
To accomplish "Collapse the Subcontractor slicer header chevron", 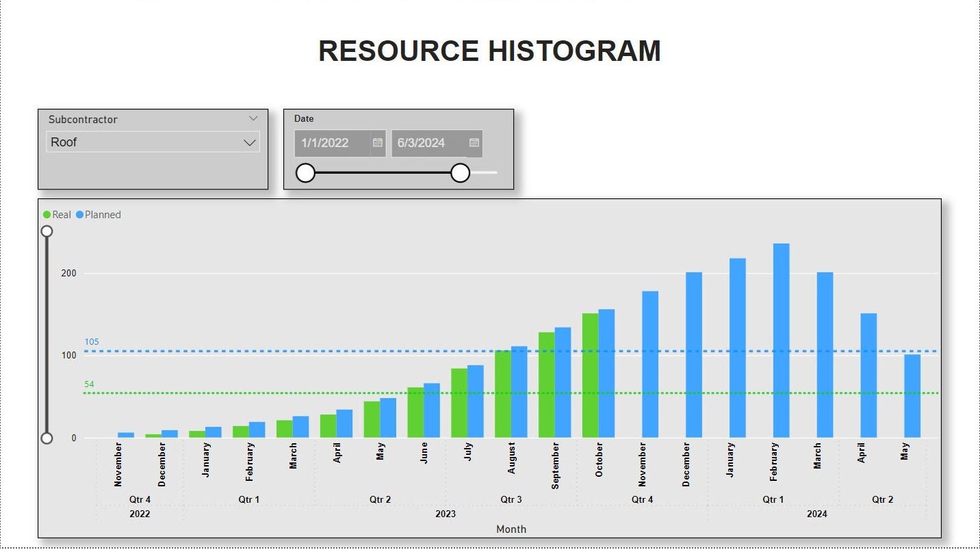I will pos(254,118).
